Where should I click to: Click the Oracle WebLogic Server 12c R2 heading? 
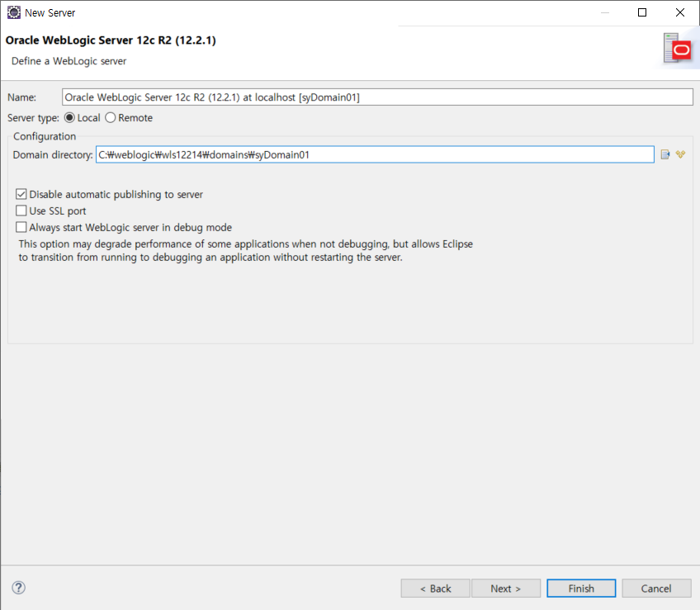111,40
